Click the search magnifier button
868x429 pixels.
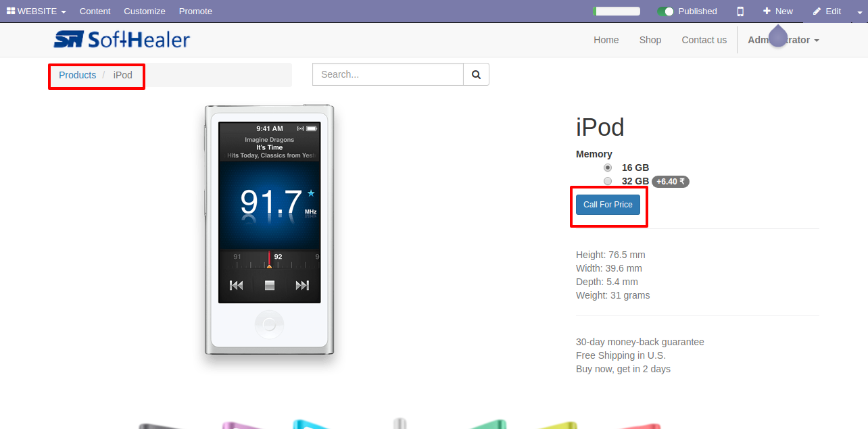pos(476,74)
